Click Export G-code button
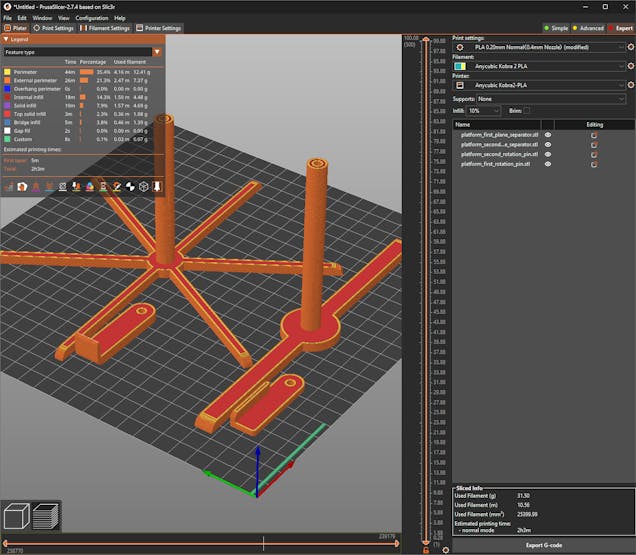The image size is (636, 555). point(544,545)
